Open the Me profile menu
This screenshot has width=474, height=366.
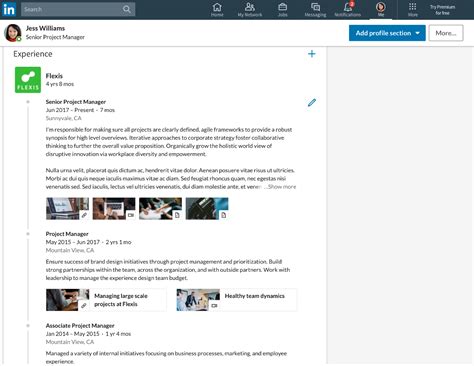pyautogui.click(x=381, y=9)
